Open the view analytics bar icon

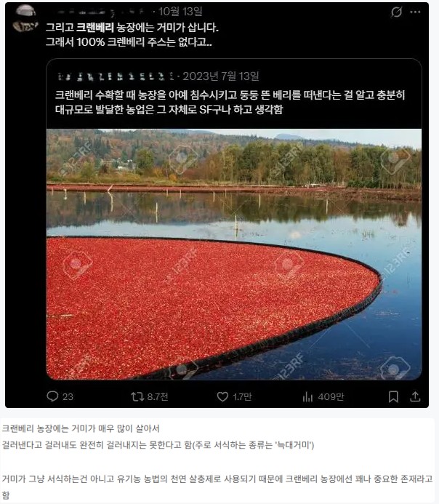[307, 397]
